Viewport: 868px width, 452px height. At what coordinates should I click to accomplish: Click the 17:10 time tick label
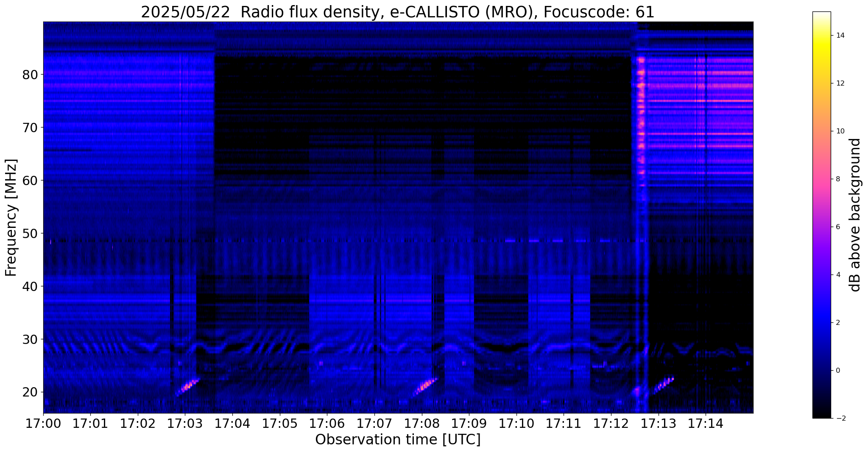coord(516,424)
